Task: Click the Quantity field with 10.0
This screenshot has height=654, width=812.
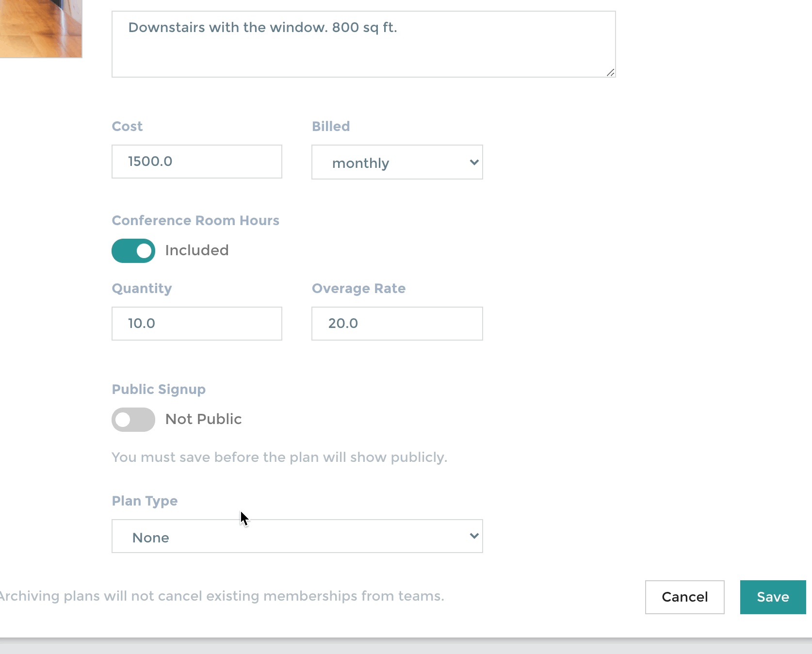Action: 196,323
